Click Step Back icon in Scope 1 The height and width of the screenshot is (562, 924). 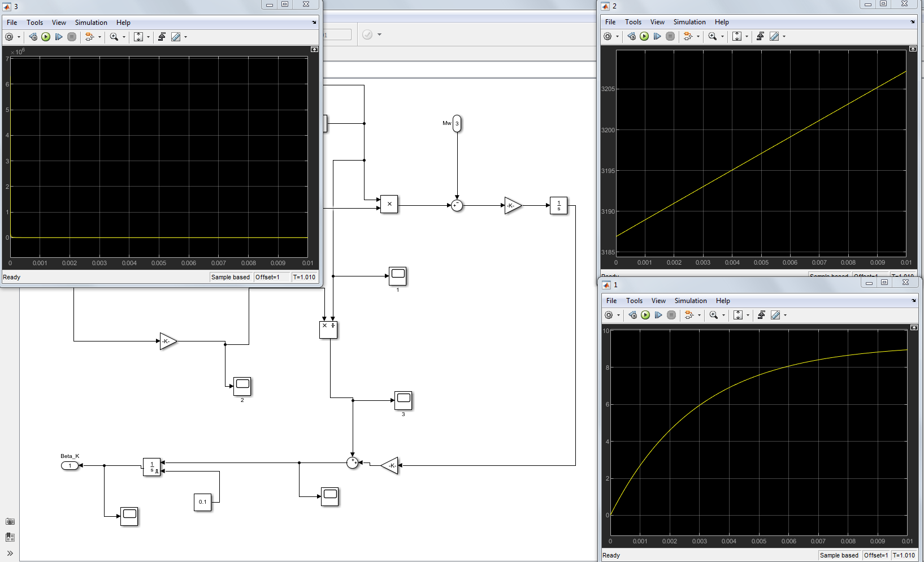pos(632,315)
